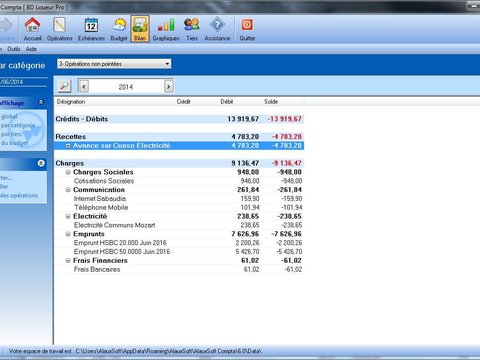Screen dimensions: 480x360
Task: Select the Téléphone Mobile row
Action: [179, 207]
